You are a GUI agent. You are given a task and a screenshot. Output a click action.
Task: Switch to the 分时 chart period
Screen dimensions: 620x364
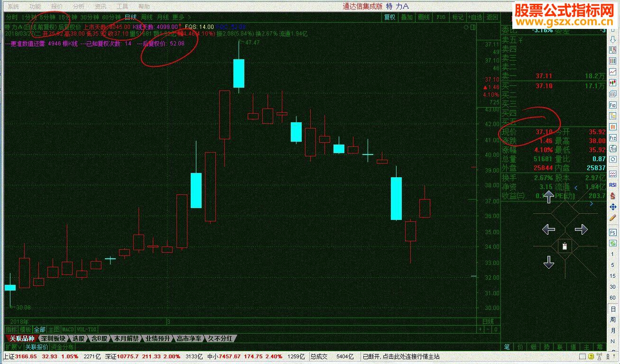11,17
